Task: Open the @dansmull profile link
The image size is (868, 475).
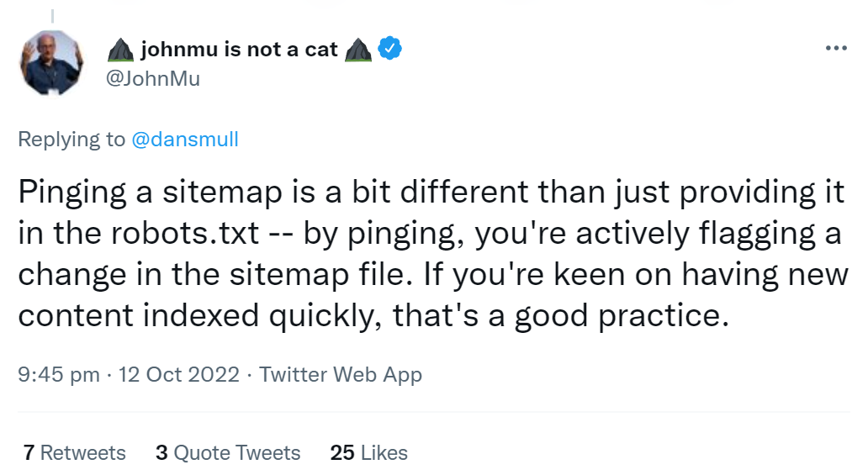Action: tap(185, 140)
